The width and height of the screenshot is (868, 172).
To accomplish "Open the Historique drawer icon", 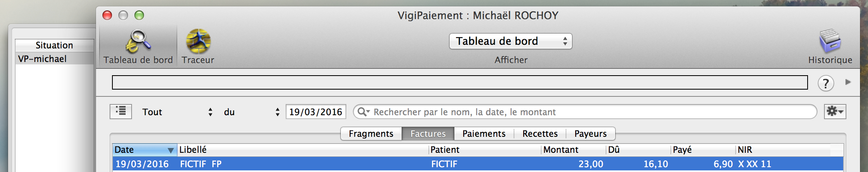I will click(830, 41).
